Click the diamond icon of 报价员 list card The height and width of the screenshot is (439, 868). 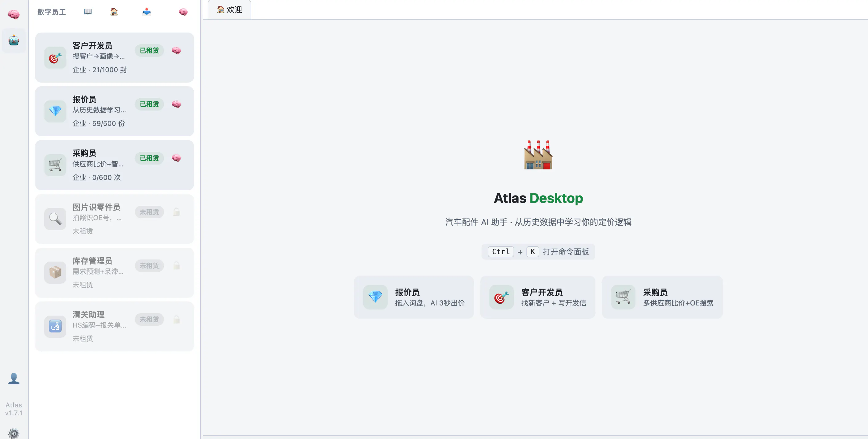tap(55, 111)
